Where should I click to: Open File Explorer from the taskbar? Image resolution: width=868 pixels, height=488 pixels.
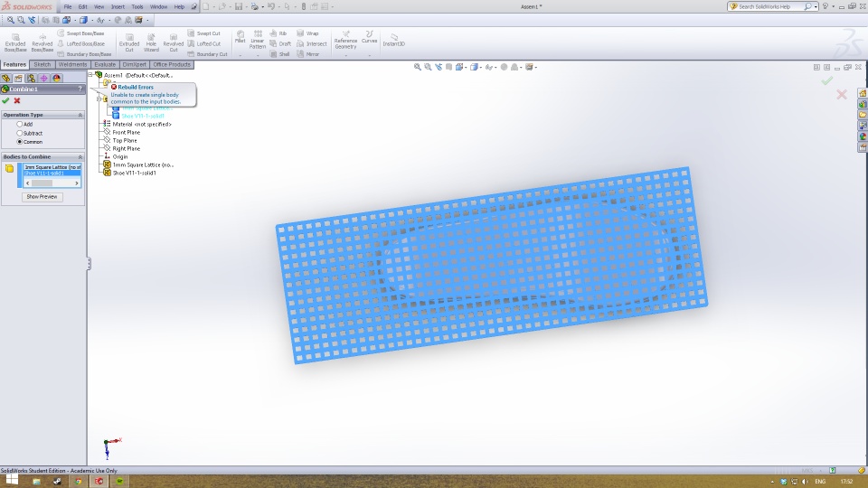click(x=36, y=481)
